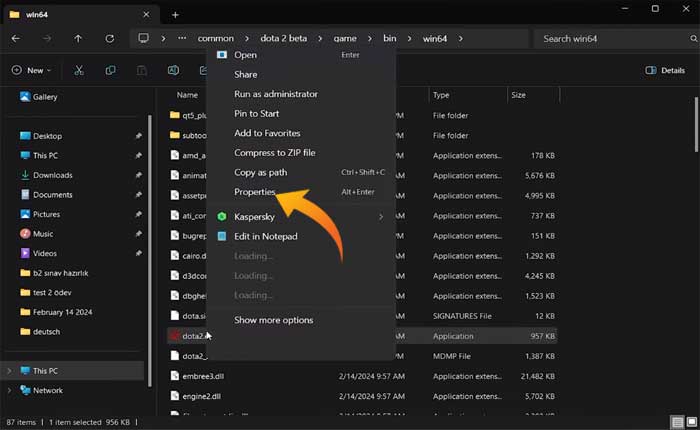Click the Cut icon in the toolbar
Viewport: 700px width, 430px height.
click(80, 71)
